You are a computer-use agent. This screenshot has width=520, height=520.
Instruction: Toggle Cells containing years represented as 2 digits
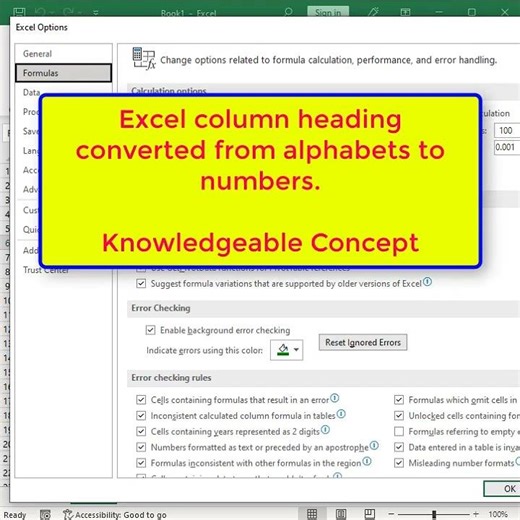141,431
